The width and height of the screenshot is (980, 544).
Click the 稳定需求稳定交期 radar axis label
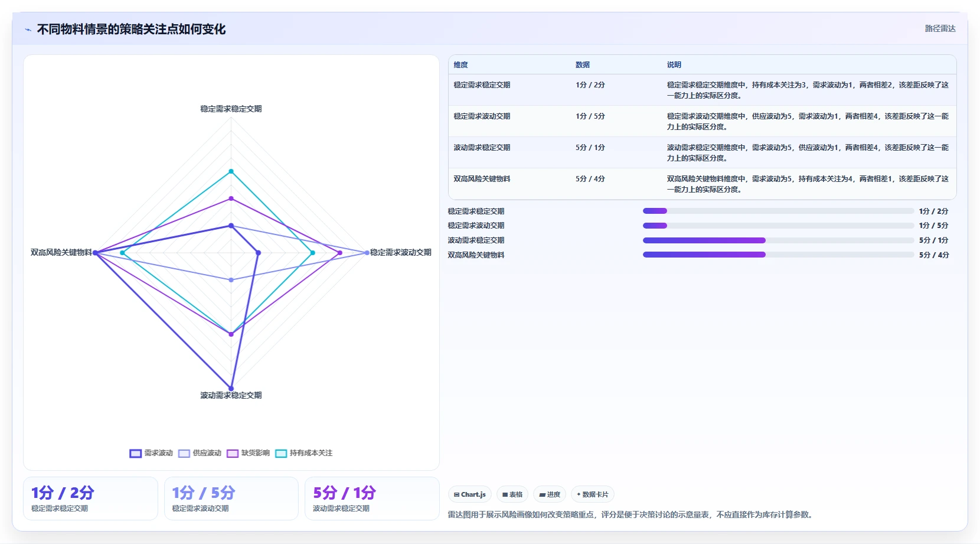pyautogui.click(x=231, y=109)
